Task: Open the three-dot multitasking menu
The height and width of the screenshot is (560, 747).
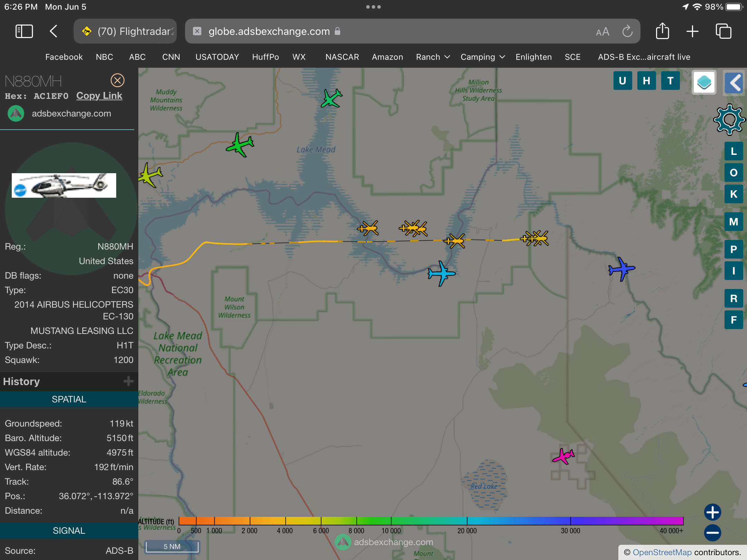Action: coord(373,7)
